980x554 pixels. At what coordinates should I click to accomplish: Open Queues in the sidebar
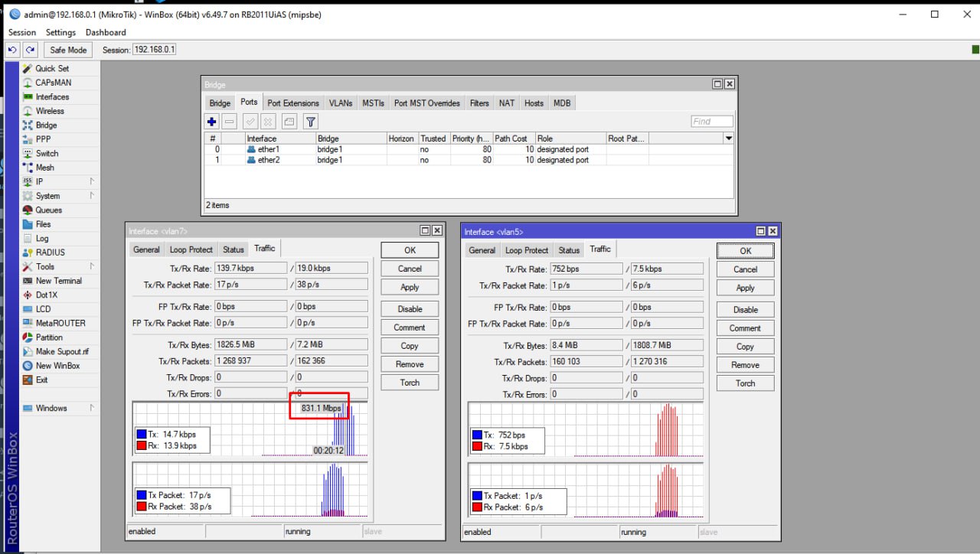[48, 210]
